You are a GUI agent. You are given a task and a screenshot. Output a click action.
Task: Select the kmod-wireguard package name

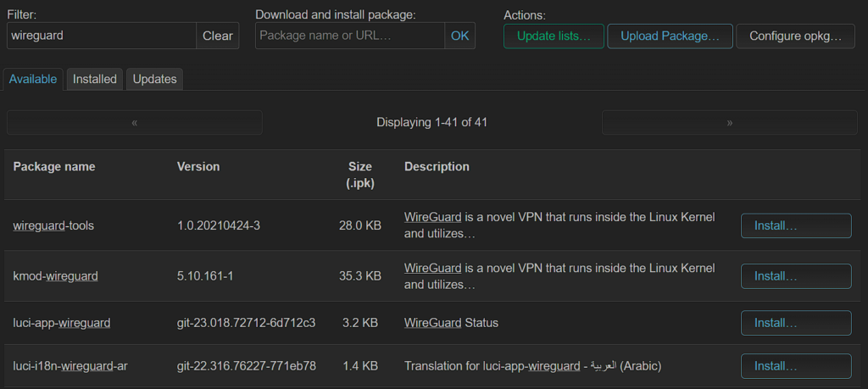55,276
